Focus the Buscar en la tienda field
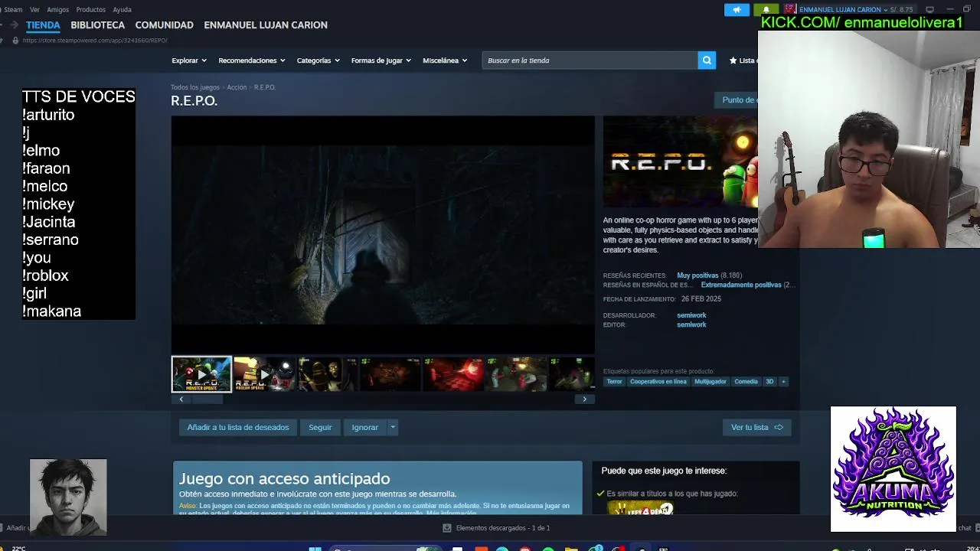The width and height of the screenshot is (980, 551). [590, 60]
